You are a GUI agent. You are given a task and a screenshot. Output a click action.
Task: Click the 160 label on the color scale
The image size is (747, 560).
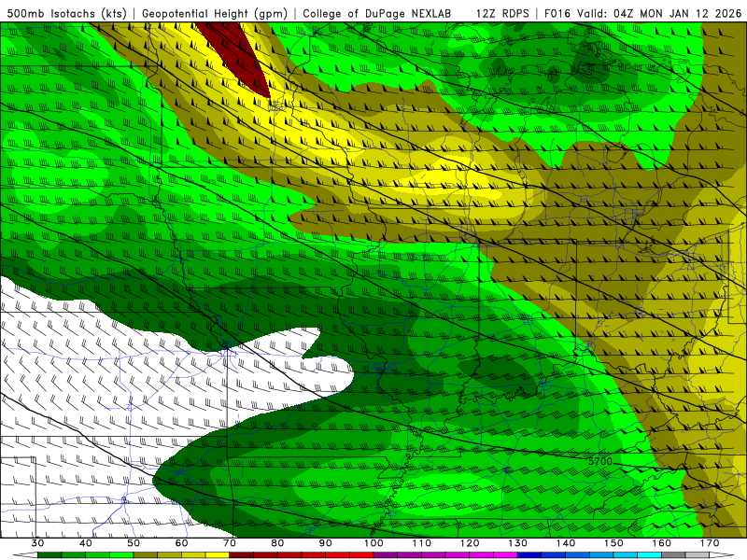pos(662,543)
